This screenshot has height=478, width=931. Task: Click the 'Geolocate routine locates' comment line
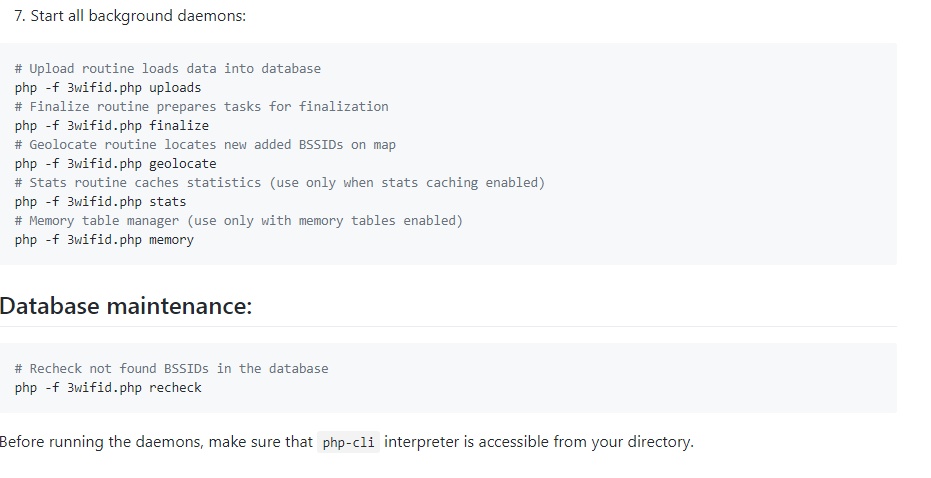coord(205,144)
